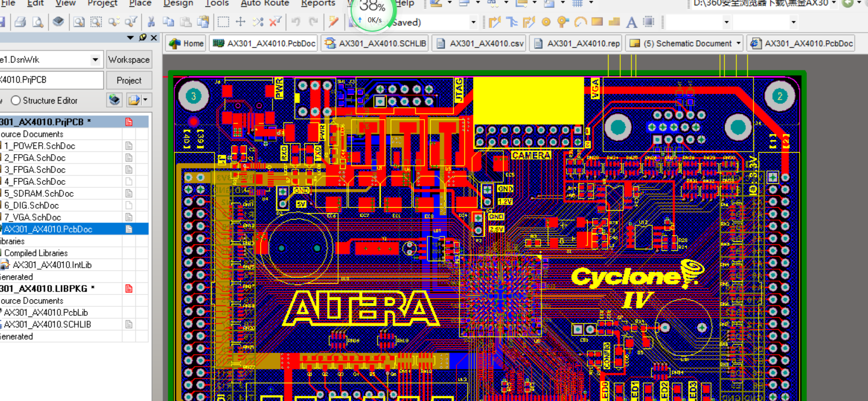Open Projects panel header dropdown arrow
Image resolution: width=868 pixels, height=401 pixels.
tap(131, 38)
